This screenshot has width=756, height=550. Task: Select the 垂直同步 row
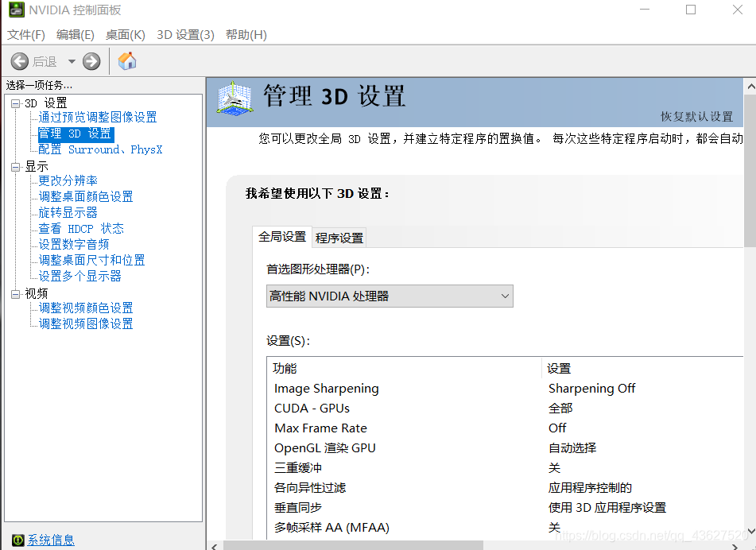[505, 508]
